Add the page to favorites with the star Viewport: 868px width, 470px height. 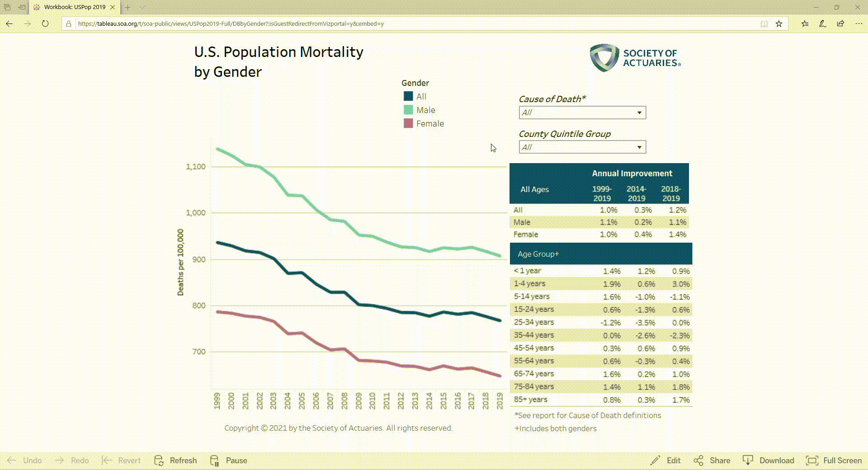point(779,23)
